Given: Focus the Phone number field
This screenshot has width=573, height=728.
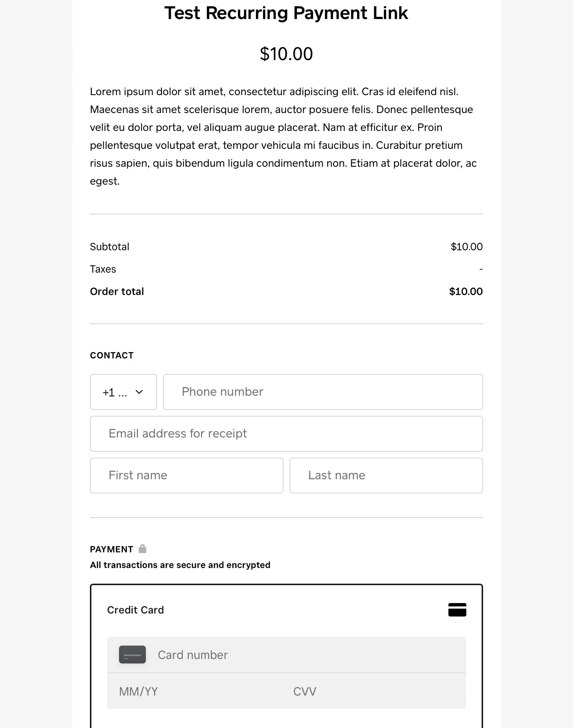Looking at the screenshot, I should click(x=323, y=392).
